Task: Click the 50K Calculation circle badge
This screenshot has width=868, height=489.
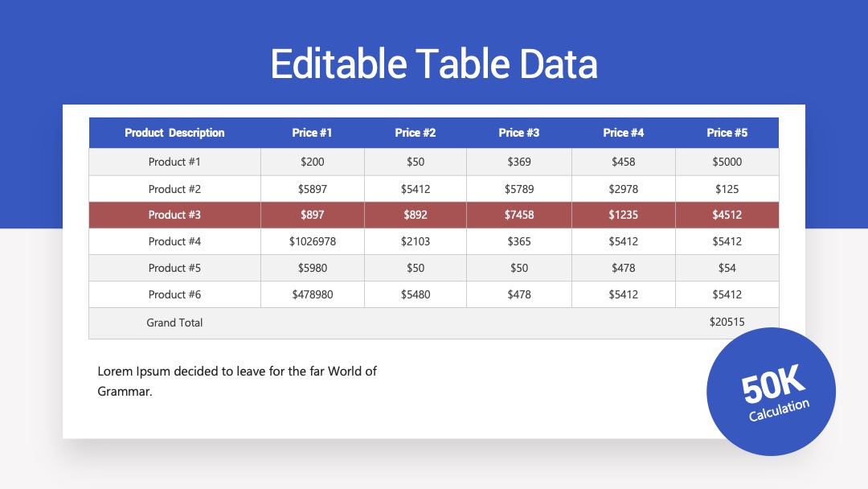Action: [x=771, y=392]
